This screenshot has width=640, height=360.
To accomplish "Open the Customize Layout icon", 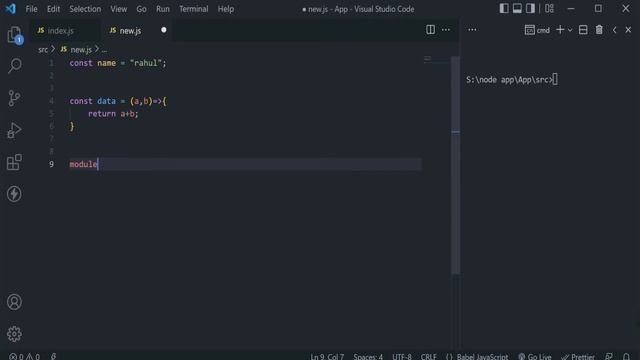I will click(549, 9).
